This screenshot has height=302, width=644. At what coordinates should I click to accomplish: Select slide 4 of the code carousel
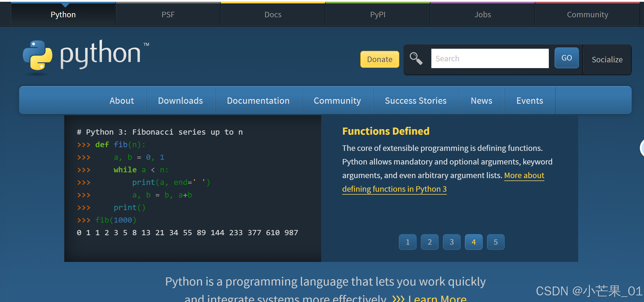[474, 242]
